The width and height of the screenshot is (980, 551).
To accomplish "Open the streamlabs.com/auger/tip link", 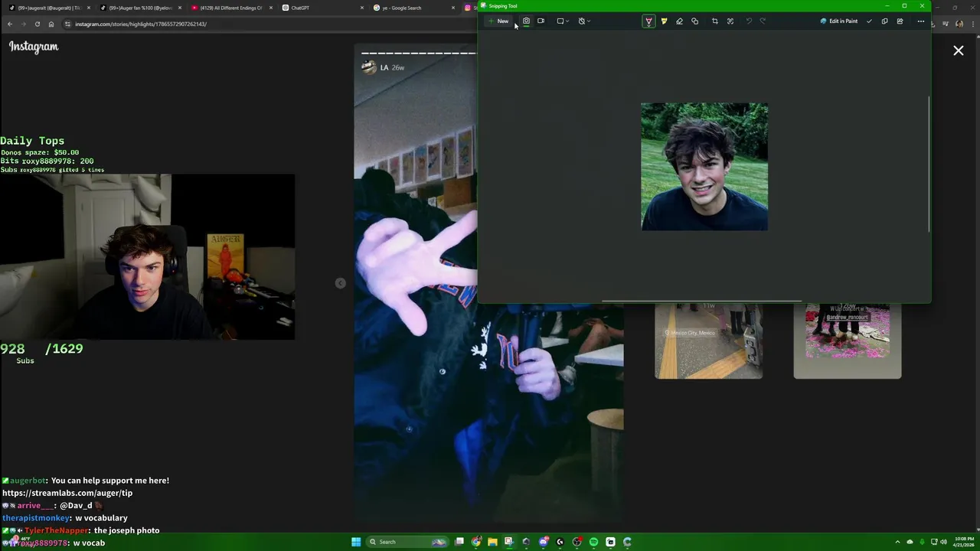I will tap(67, 493).
